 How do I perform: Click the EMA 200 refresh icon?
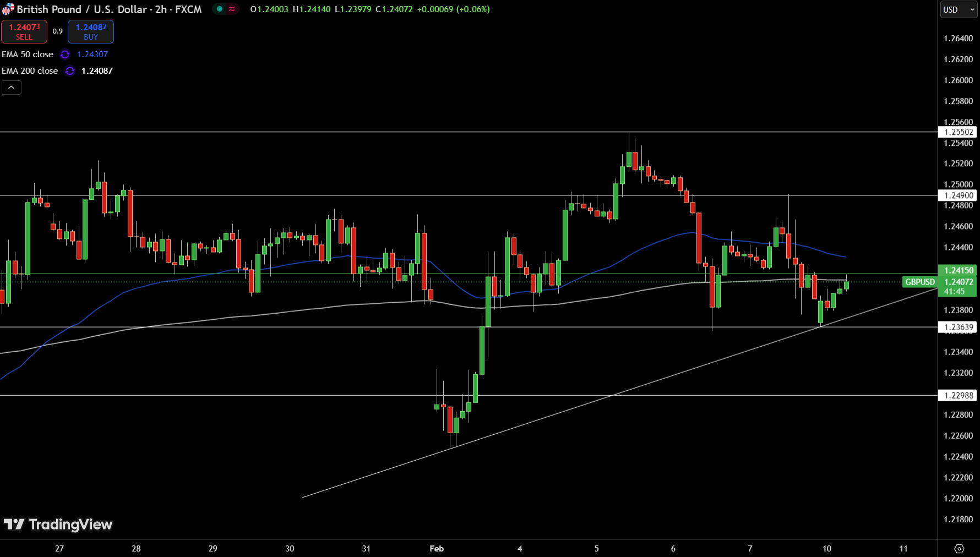point(70,71)
